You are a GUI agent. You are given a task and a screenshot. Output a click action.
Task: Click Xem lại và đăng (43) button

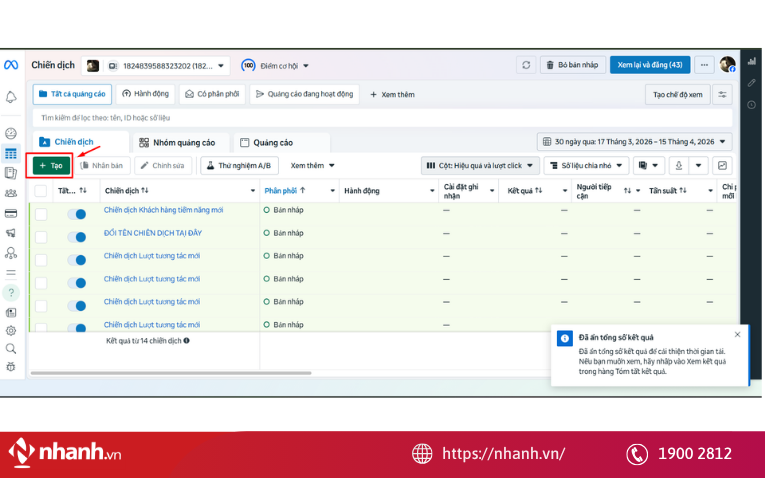(650, 65)
